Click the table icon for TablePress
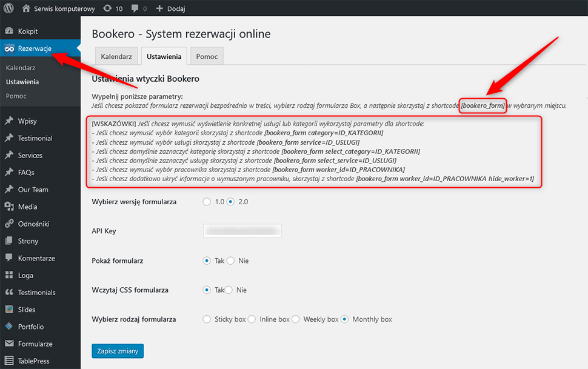This screenshot has height=369, width=588. [x=9, y=361]
